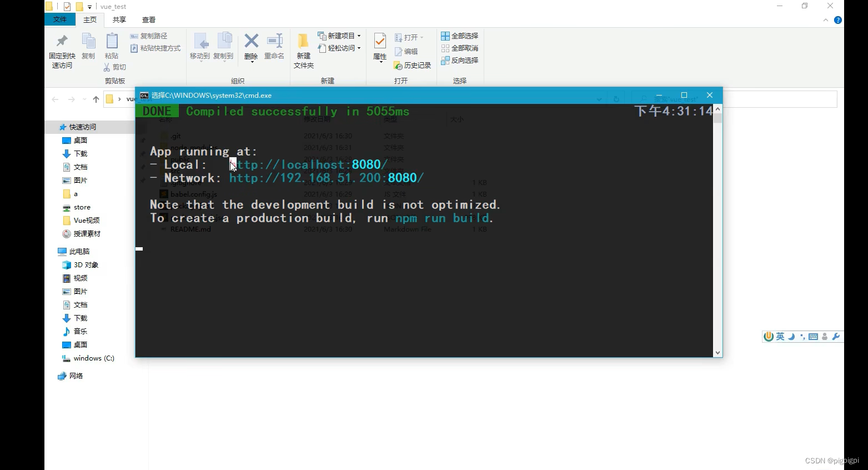The height and width of the screenshot is (470, 868).
Task: Click IME language toggle '英'
Action: coord(780,337)
